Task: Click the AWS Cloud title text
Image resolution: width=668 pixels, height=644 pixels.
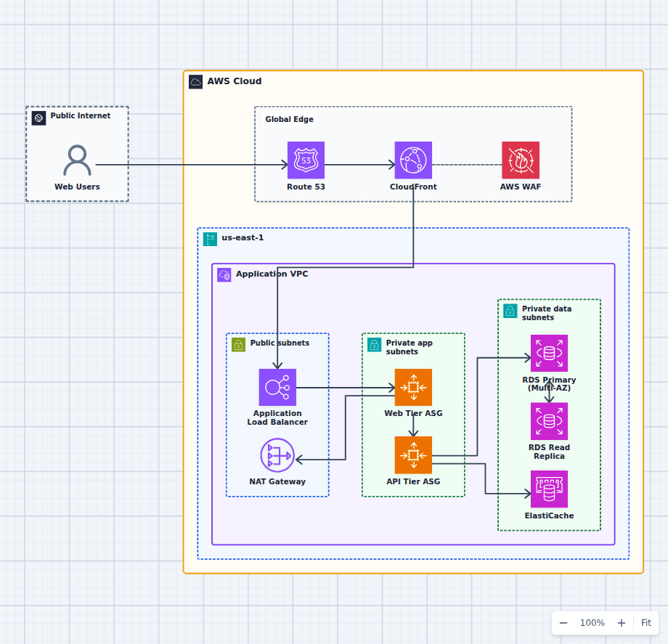Action: (235, 81)
